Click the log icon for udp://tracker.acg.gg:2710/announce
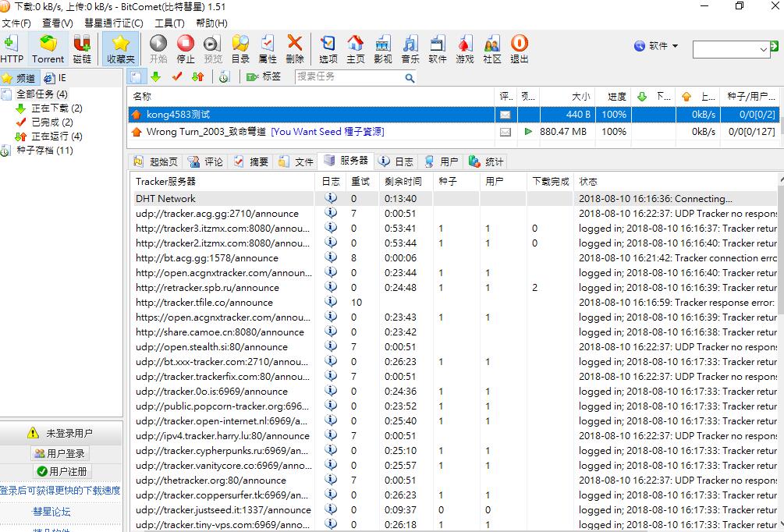Screen dimensions: 784x532 click(331, 213)
